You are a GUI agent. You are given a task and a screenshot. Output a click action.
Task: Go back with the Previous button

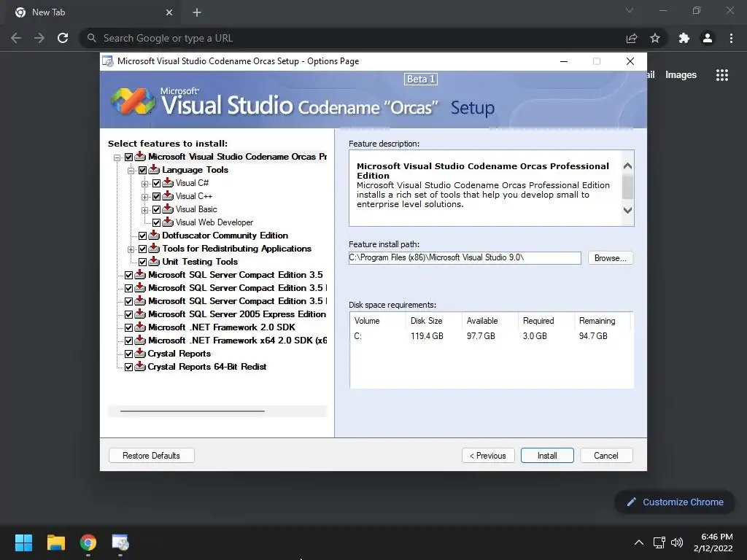[488, 455]
